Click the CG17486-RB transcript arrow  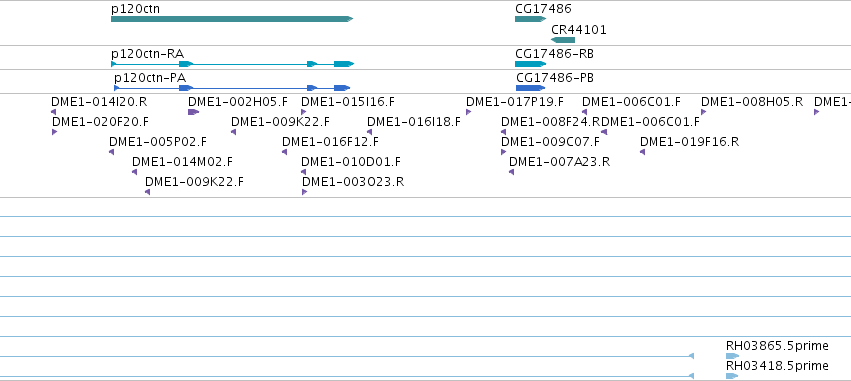pyautogui.click(x=530, y=64)
